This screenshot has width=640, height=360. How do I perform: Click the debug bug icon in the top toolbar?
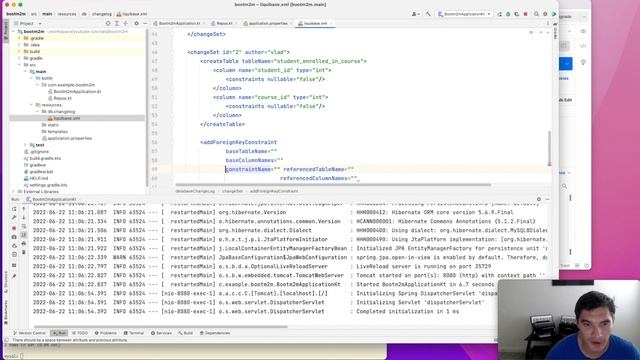click(508, 14)
